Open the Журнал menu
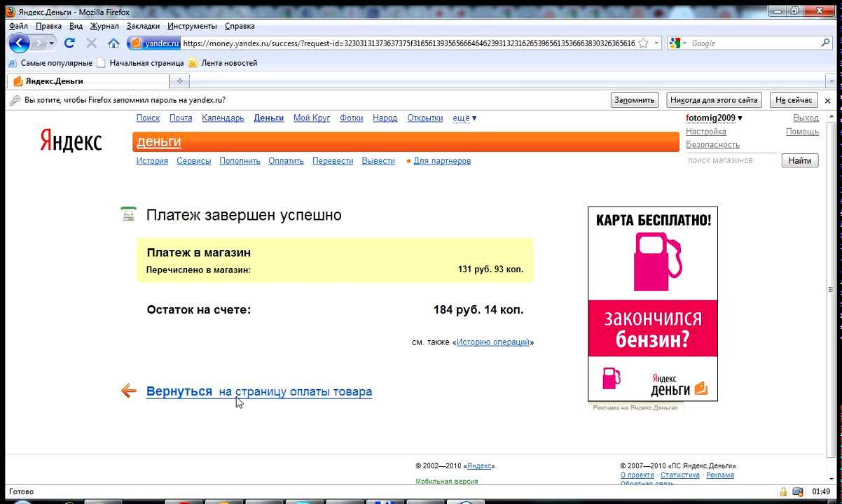The height and width of the screenshot is (504, 842). coord(104,26)
